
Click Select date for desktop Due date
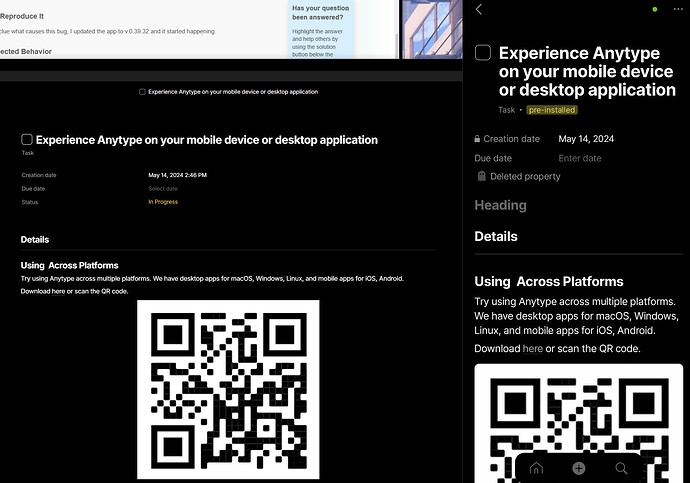coord(163,189)
